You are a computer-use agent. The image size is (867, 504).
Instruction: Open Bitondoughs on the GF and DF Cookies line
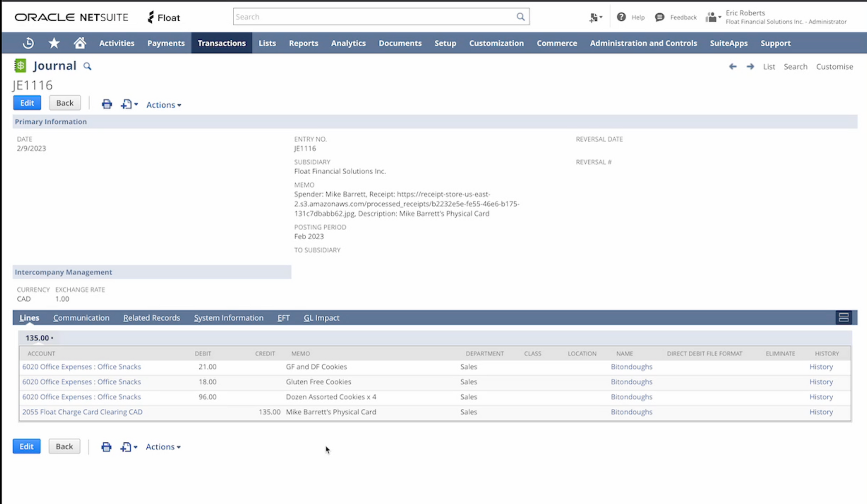[632, 367]
